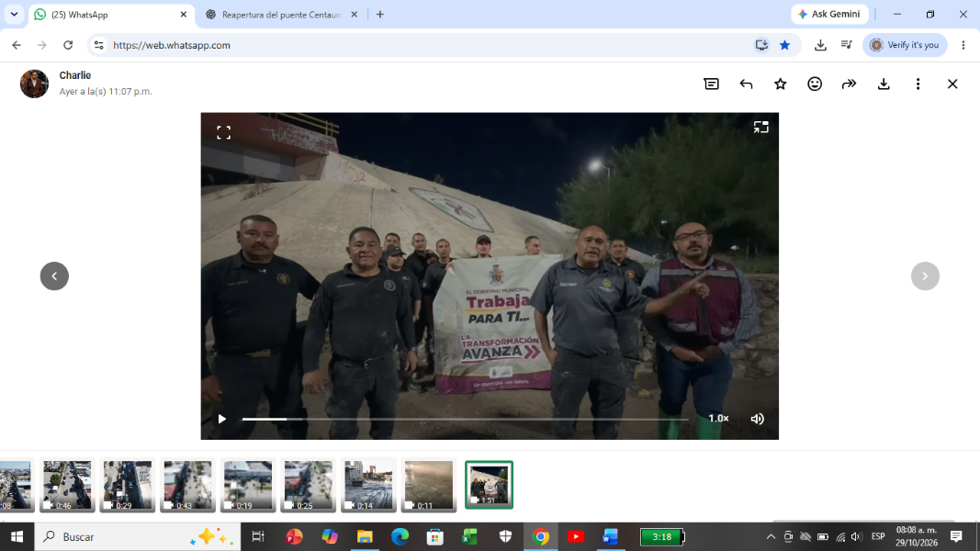Play the video
Screen dimensions: 980x551
pos(222,419)
